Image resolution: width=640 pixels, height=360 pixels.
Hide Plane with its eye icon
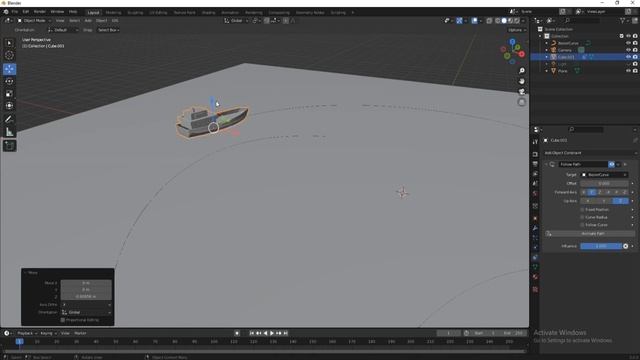pos(629,71)
